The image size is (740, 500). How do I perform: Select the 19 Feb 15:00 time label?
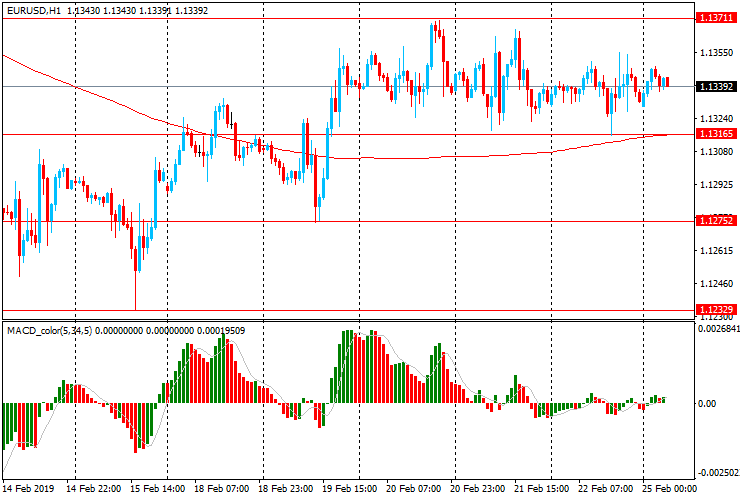point(348,490)
